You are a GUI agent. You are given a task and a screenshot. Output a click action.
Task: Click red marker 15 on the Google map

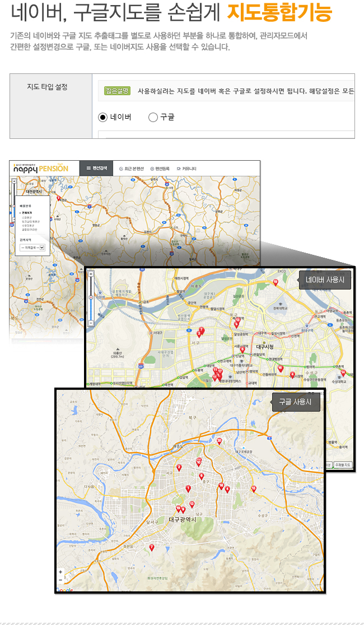point(254,489)
